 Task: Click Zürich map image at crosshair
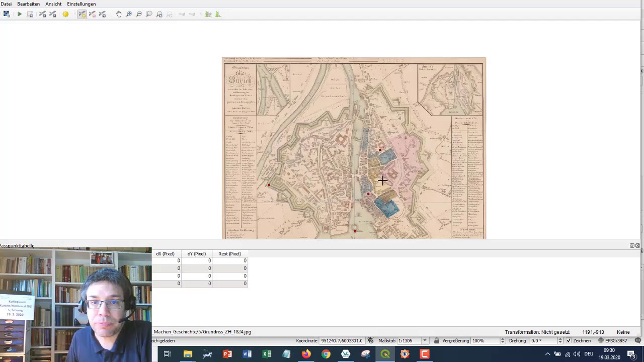pos(382,180)
